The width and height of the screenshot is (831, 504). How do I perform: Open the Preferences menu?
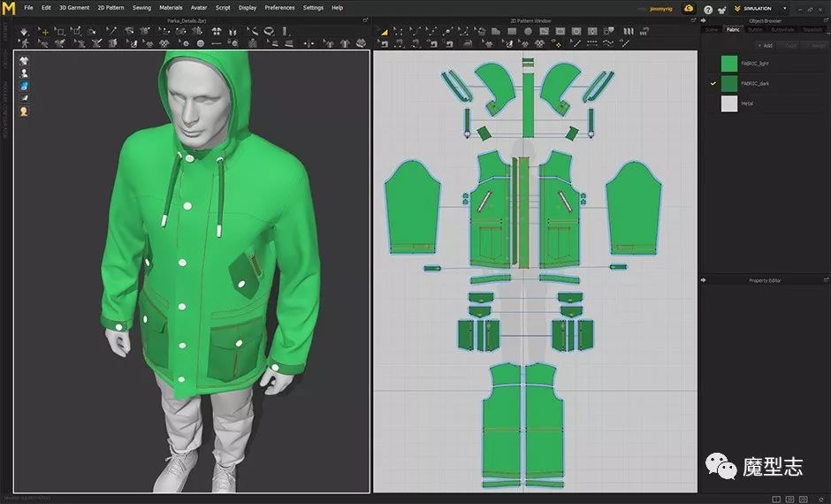[x=279, y=8]
